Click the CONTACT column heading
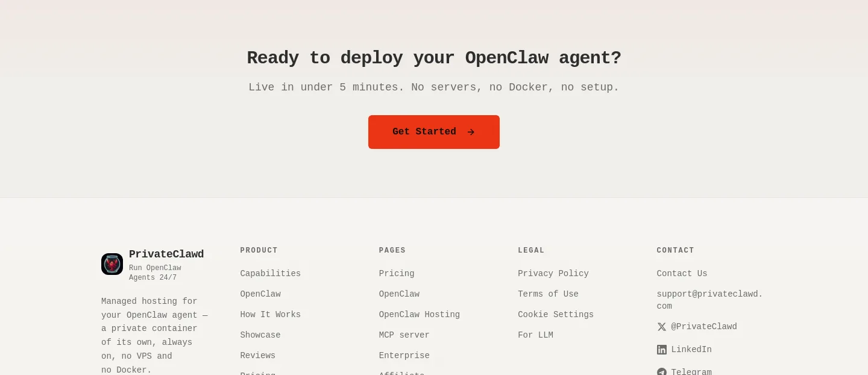Image resolution: width=868 pixels, height=375 pixels. 675,250
